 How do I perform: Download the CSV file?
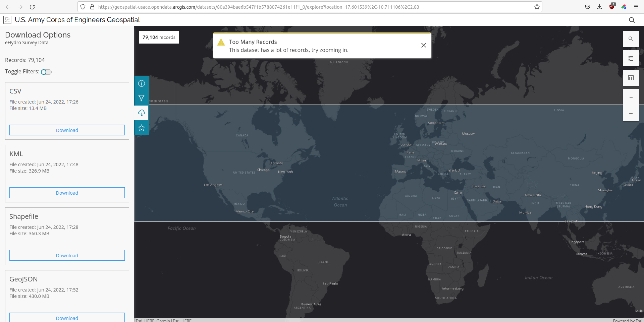[67, 130]
